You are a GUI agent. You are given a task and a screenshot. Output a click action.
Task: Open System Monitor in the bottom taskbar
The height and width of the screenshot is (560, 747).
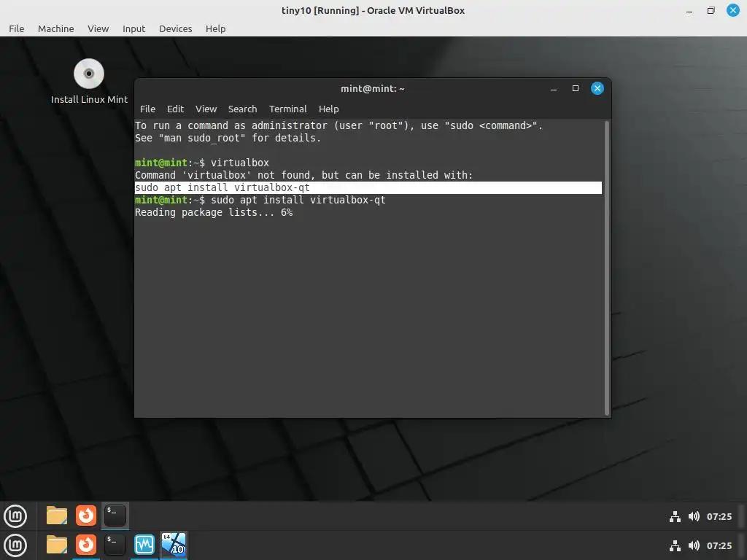(x=144, y=545)
